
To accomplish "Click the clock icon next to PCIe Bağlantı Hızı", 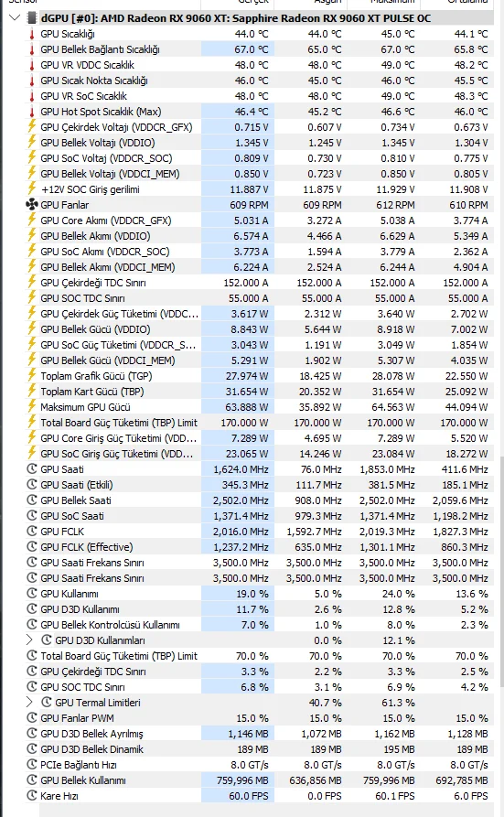I will click(x=32, y=764).
